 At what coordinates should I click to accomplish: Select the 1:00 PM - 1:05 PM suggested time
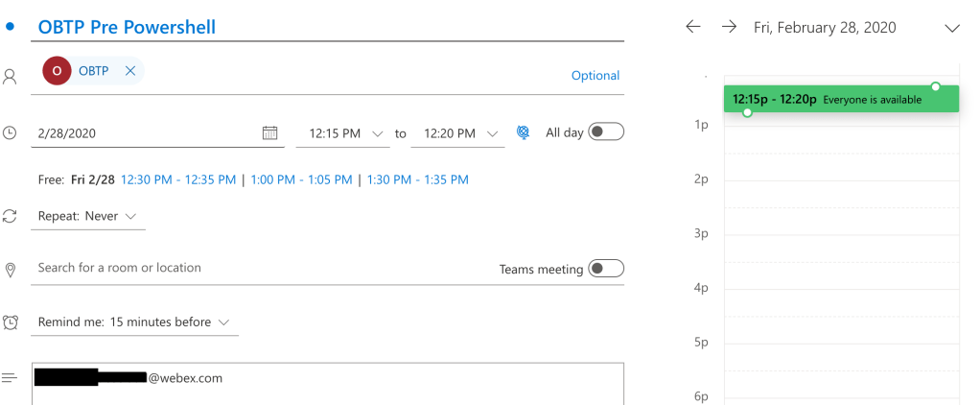[301, 179]
